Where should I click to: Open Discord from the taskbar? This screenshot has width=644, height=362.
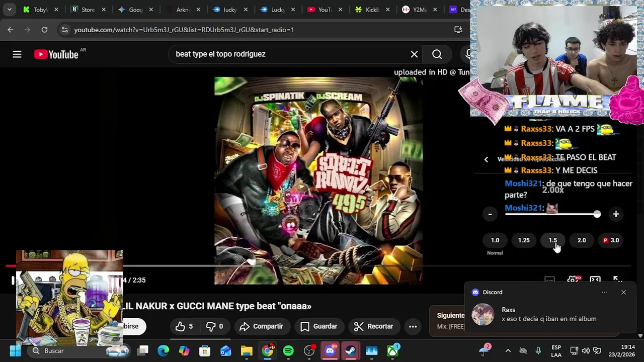pyautogui.click(x=330, y=351)
